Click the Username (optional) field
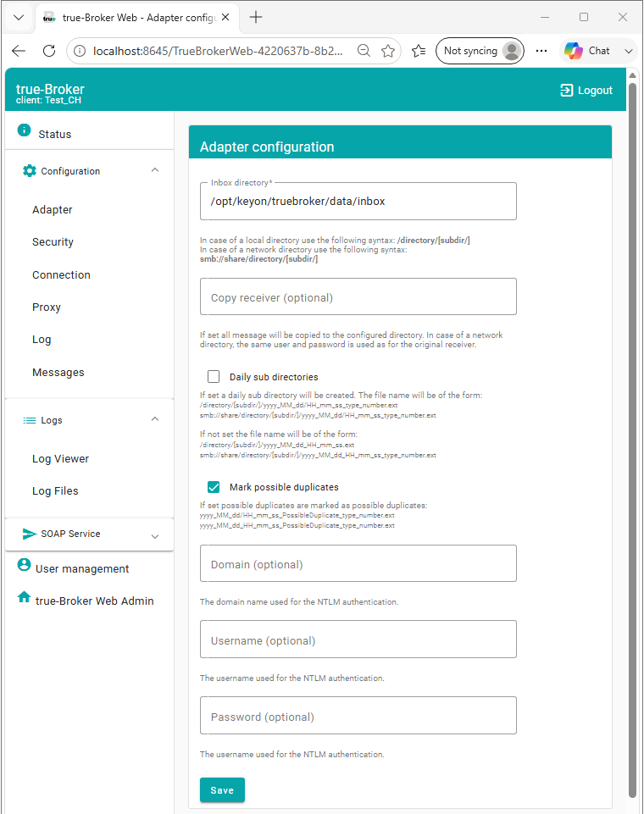Image resolution: width=644 pixels, height=814 pixels. point(358,640)
